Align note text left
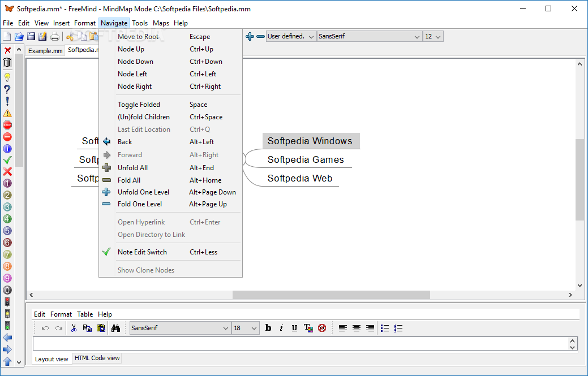Image resolution: width=588 pixels, height=376 pixels. [x=342, y=328]
